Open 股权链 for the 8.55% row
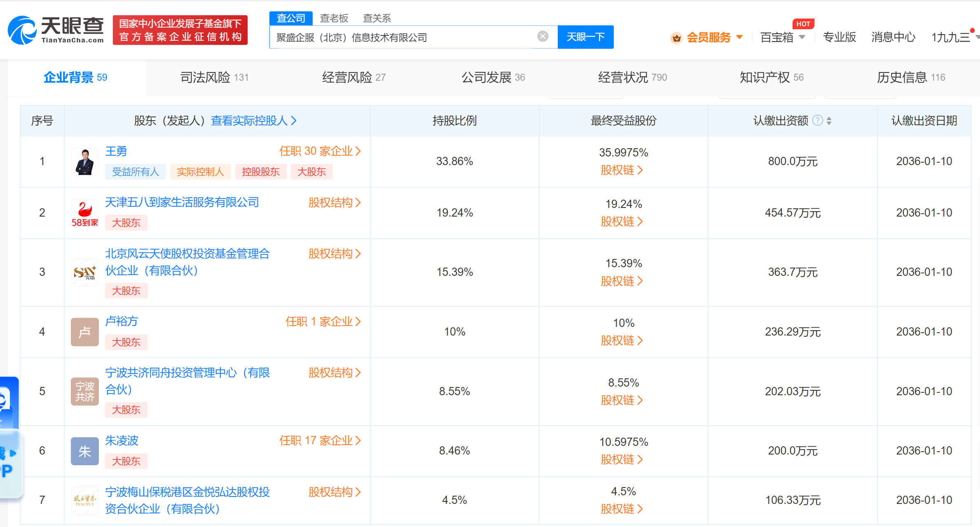 622,400
